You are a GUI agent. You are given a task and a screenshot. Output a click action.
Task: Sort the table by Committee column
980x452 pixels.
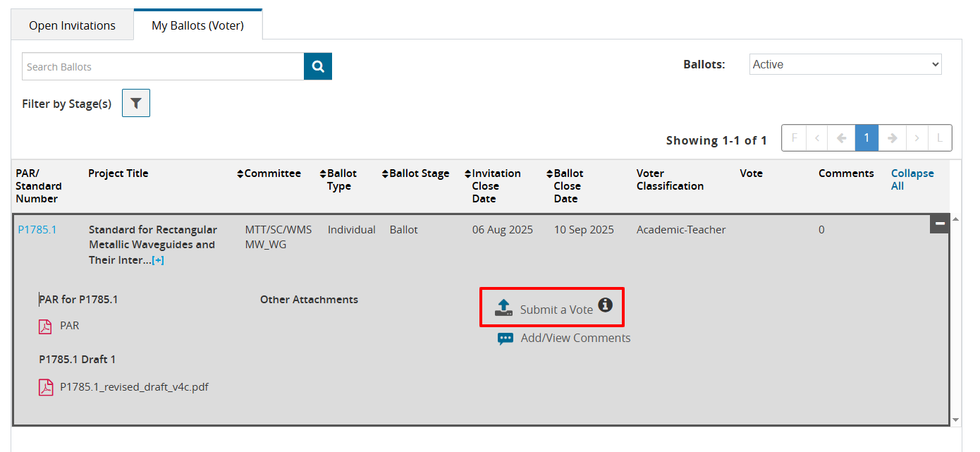tap(269, 173)
